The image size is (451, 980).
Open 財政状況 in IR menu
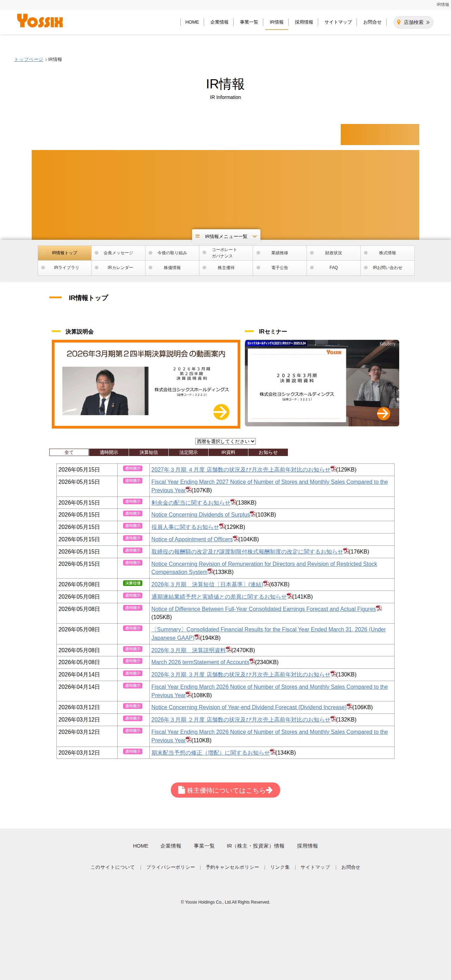point(333,253)
